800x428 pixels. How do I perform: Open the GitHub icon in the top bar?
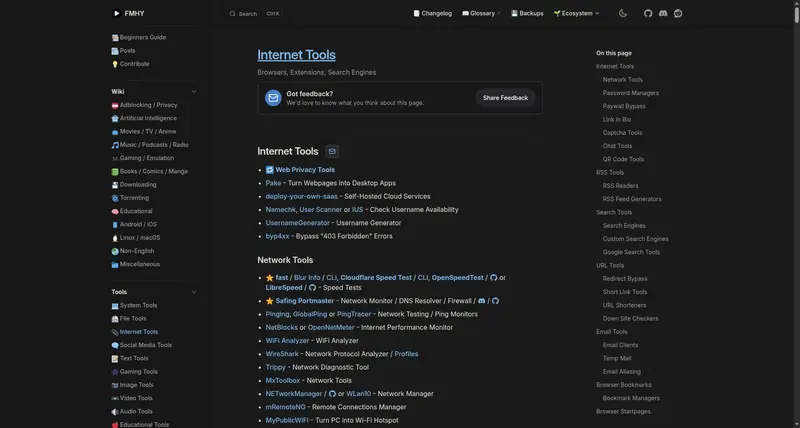click(x=648, y=13)
